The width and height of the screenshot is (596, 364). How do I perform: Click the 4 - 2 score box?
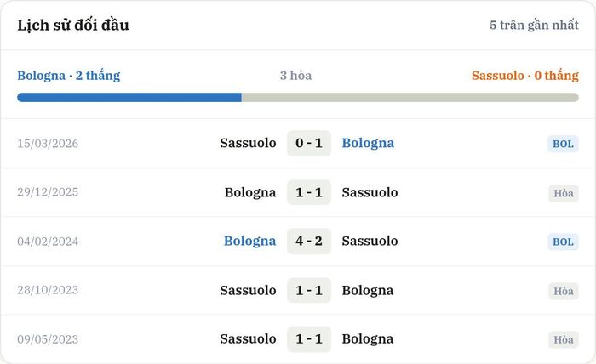pyautogui.click(x=309, y=241)
